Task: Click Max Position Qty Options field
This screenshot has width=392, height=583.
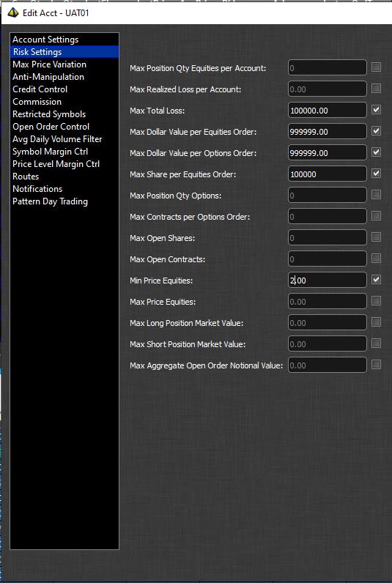Action: [x=328, y=196]
